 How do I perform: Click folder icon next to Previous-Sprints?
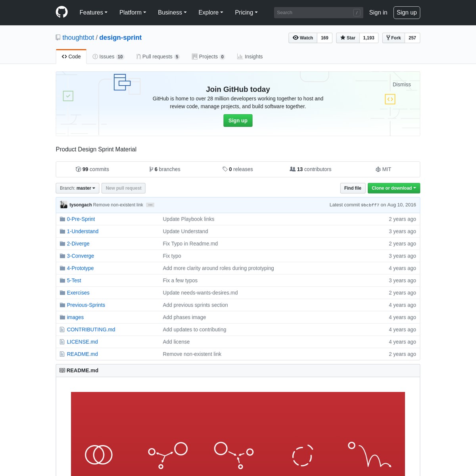pyautogui.click(x=62, y=305)
